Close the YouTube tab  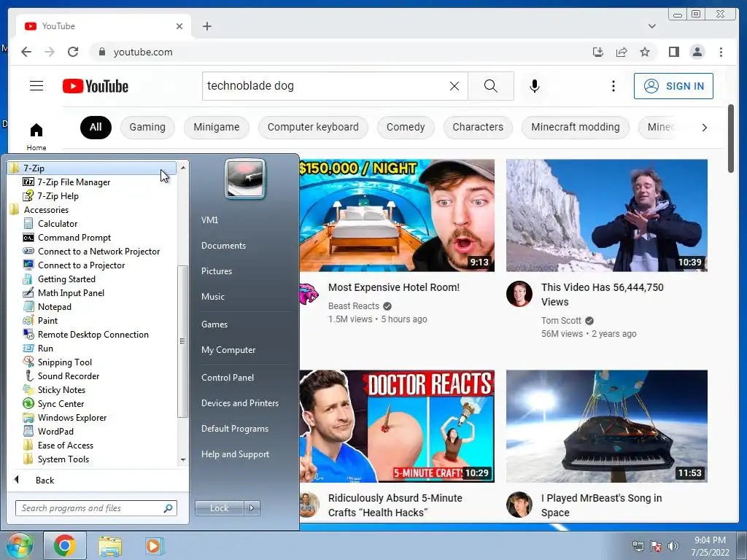pyautogui.click(x=179, y=26)
